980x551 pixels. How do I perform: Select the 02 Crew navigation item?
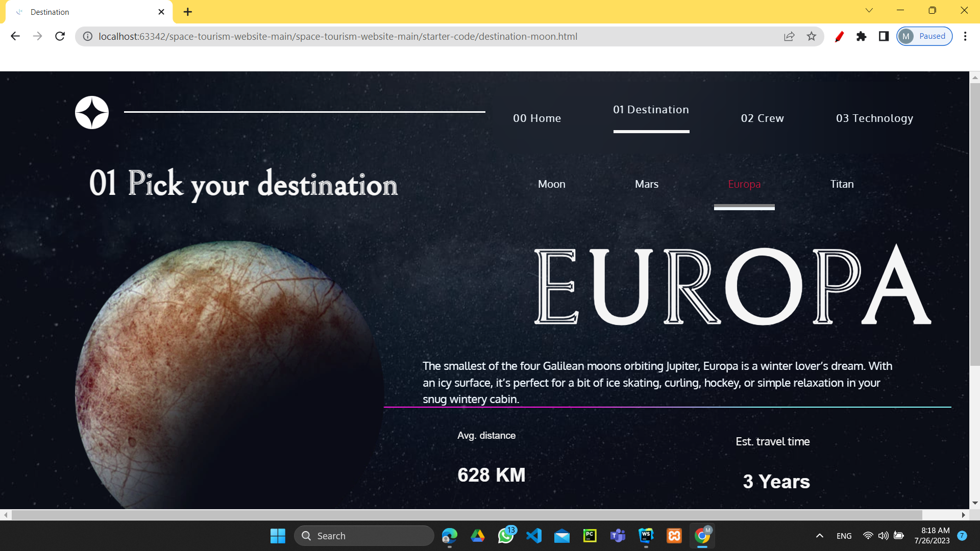(762, 118)
